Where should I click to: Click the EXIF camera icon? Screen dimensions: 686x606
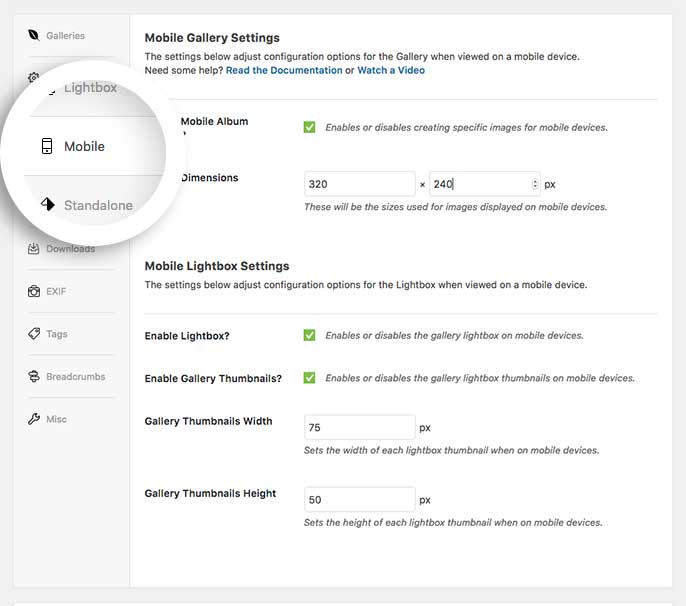point(34,291)
